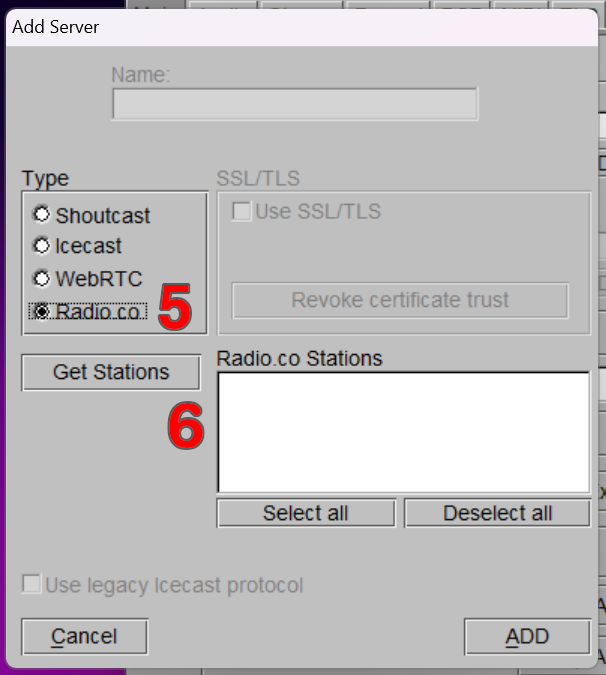Switch server type to WebRTC
The height and width of the screenshot is (675, 606).
42,278
